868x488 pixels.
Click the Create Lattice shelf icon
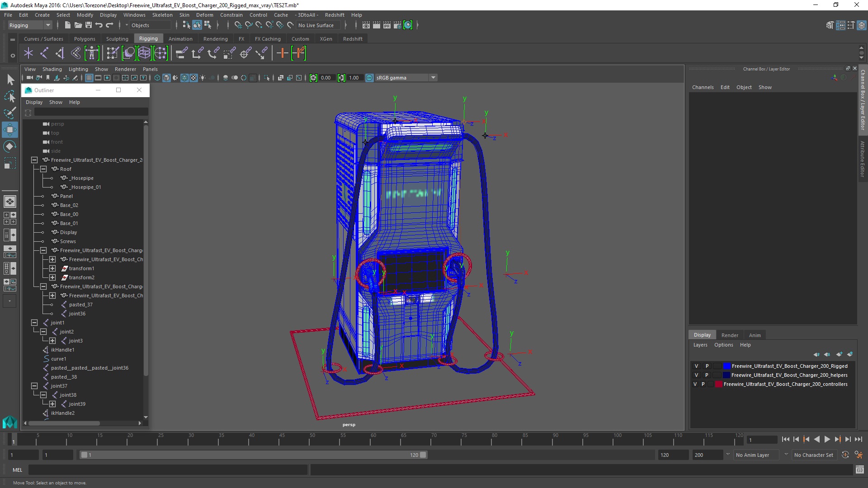(x=144, y=53)
